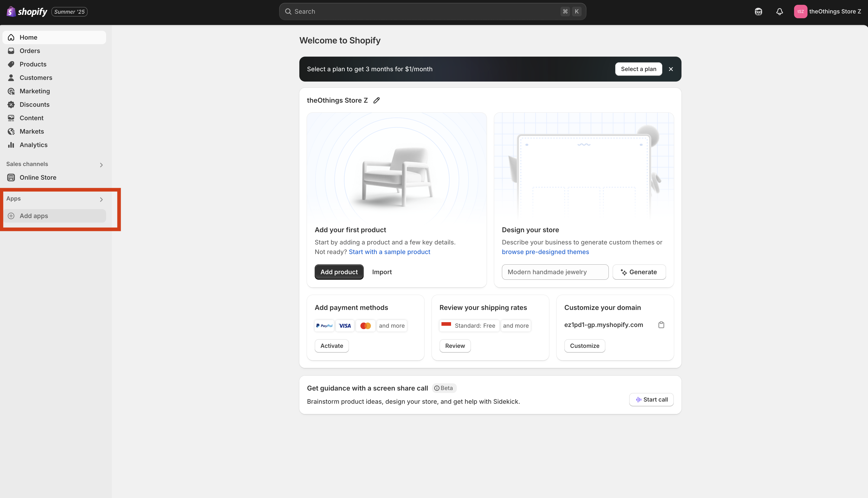Go to Products in the sidebar

(33, 64)
